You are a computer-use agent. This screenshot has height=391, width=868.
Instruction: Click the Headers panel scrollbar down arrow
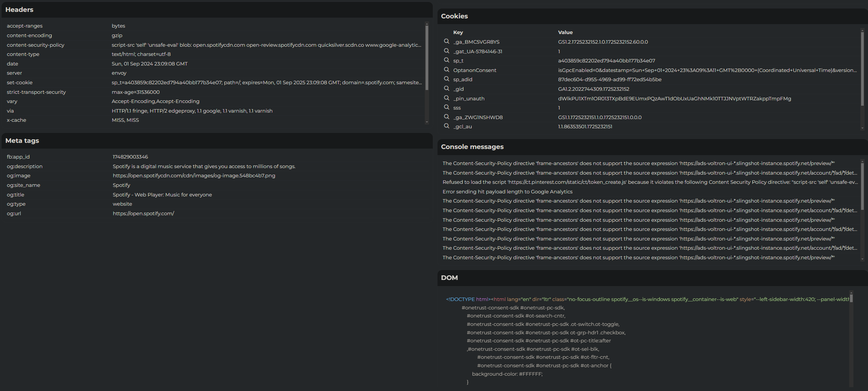point(427,122)
